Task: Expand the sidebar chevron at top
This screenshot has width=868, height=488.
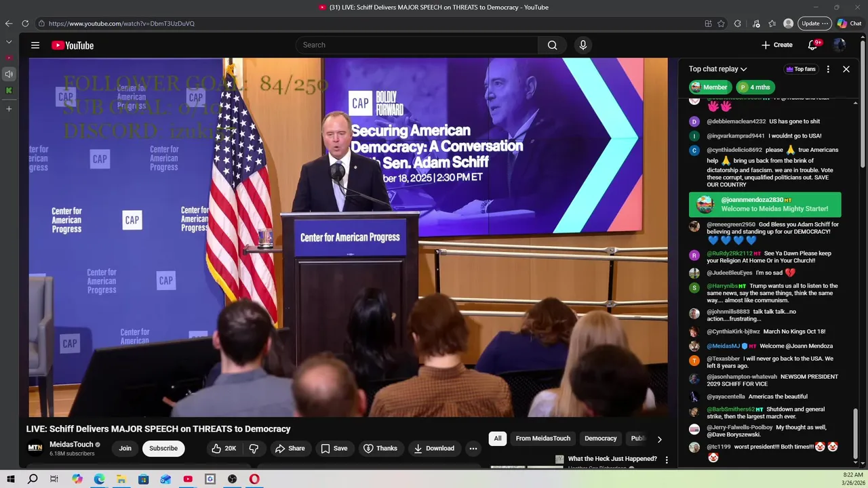Action: [x=9, y=42]
